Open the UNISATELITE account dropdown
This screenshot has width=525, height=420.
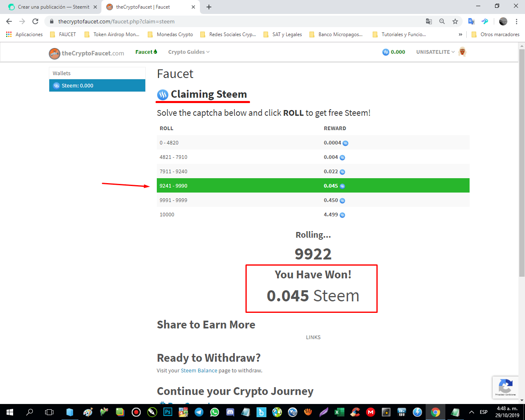tap(436, 52)
